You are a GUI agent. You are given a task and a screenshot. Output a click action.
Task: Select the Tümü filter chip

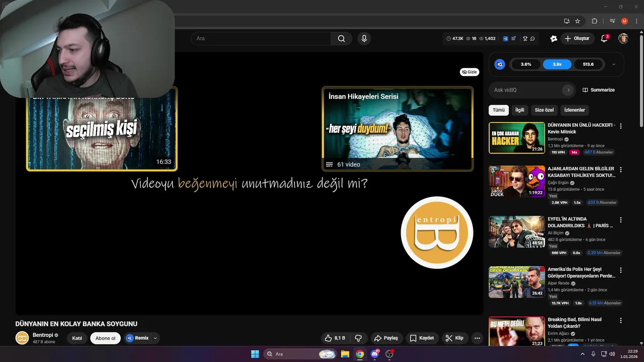pos(499,110)
